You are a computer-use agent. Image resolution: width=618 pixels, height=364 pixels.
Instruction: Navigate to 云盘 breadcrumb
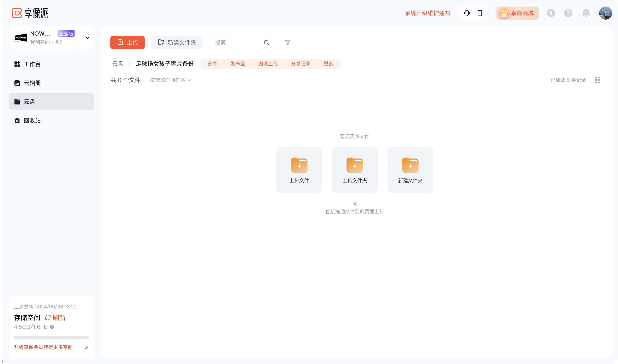coord(118,64)
